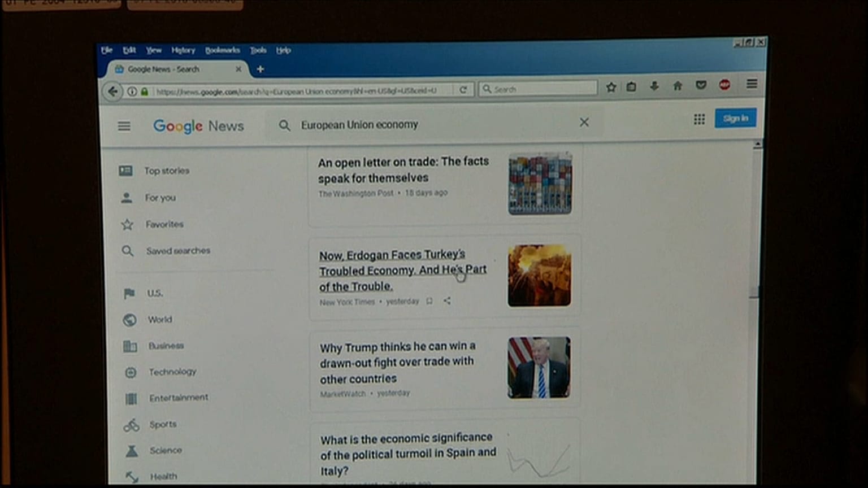Click the Erdogan article fireworks thumbnail

click(539, 276)
